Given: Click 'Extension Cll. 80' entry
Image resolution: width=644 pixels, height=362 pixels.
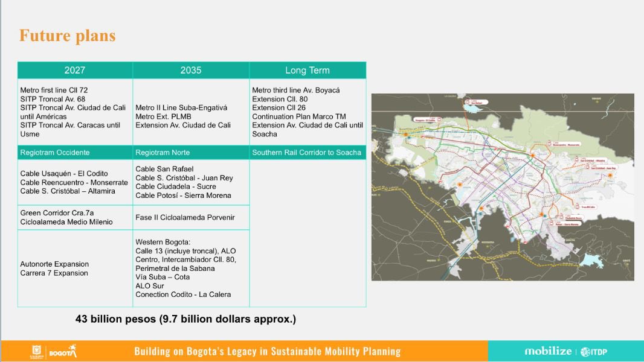Looking at the screenshot, I should click(280, 99).
